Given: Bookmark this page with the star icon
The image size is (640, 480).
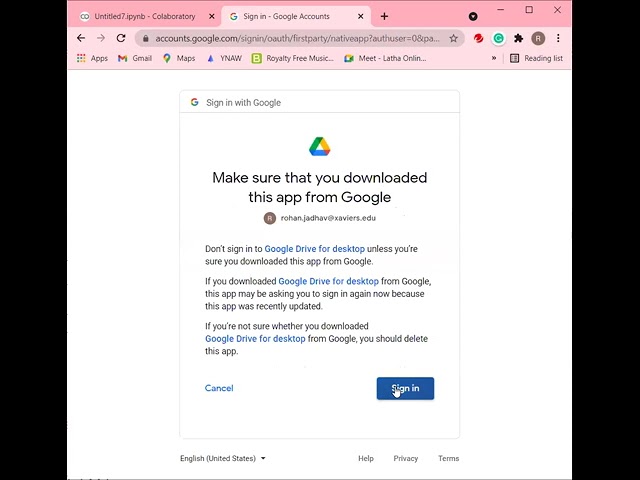Looking at the screenshot, I should pos(453,38).
